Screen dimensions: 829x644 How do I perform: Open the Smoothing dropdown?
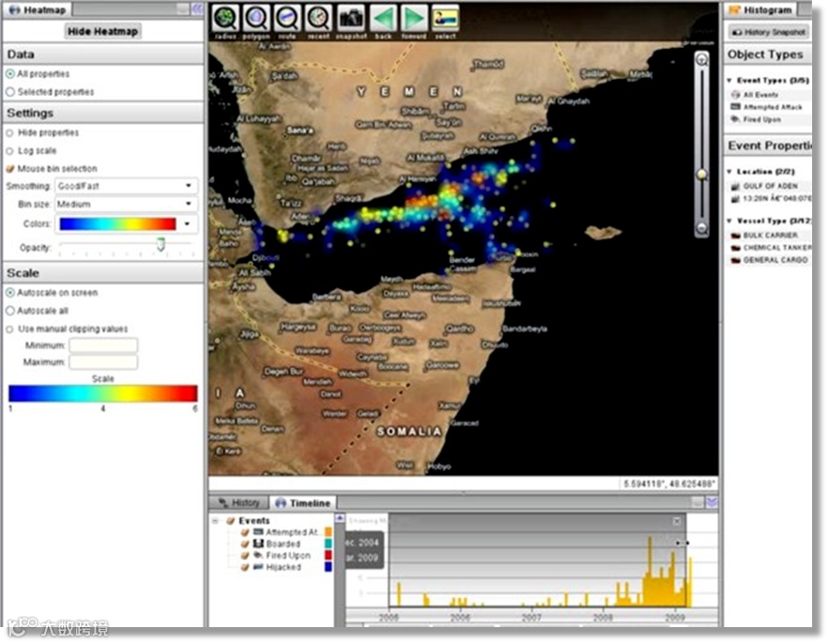pyautogui.click(x=127, y=186)
